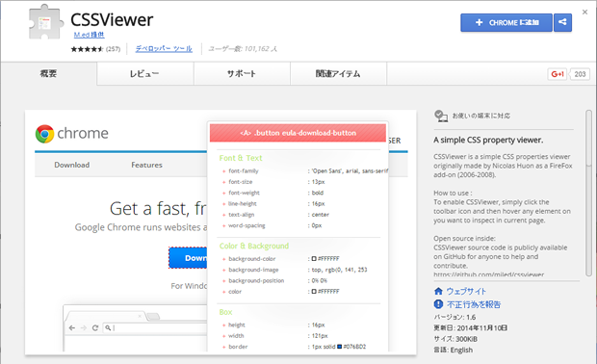Click the Download item in screenshot
Viewport: 597px width, 364px height.
tap(72, 165)
